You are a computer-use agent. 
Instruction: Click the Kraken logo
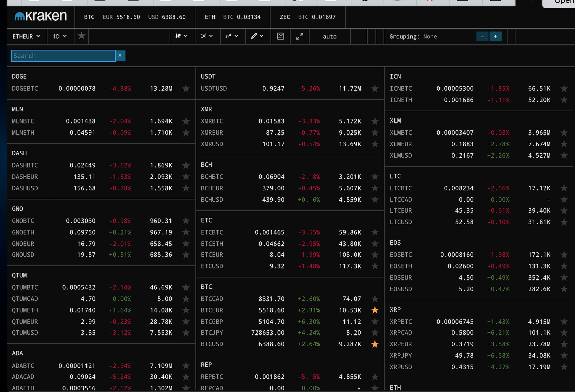(x=41, y=16)
